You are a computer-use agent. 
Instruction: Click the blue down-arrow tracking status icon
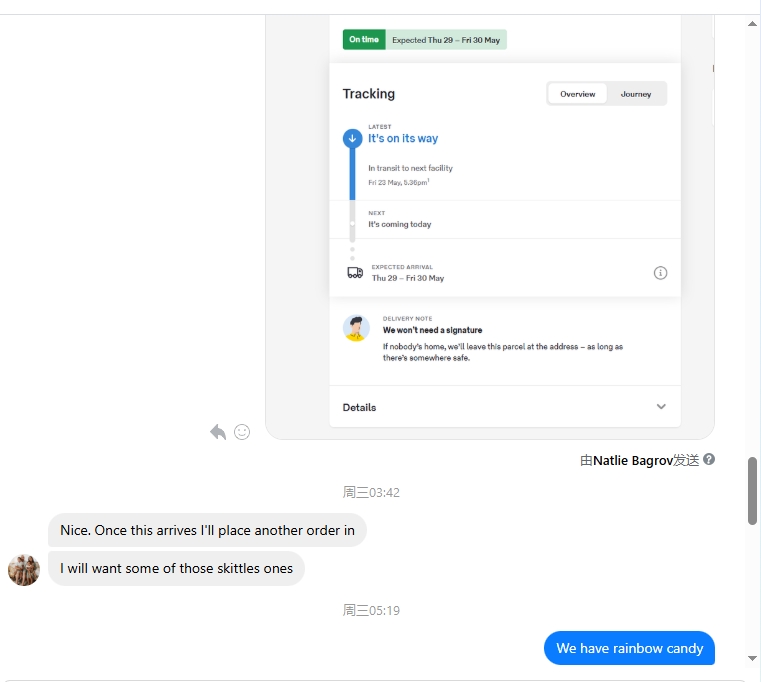352,138
